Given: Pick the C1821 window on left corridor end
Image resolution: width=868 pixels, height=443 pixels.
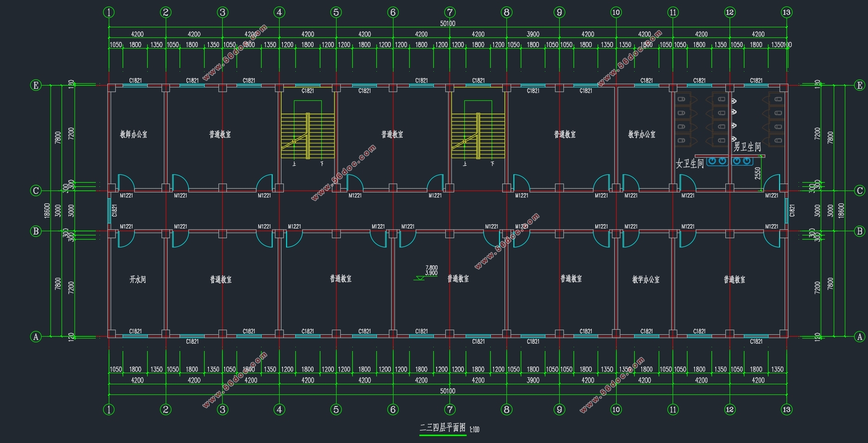Looking at the screenshot, I should point(110,210).
